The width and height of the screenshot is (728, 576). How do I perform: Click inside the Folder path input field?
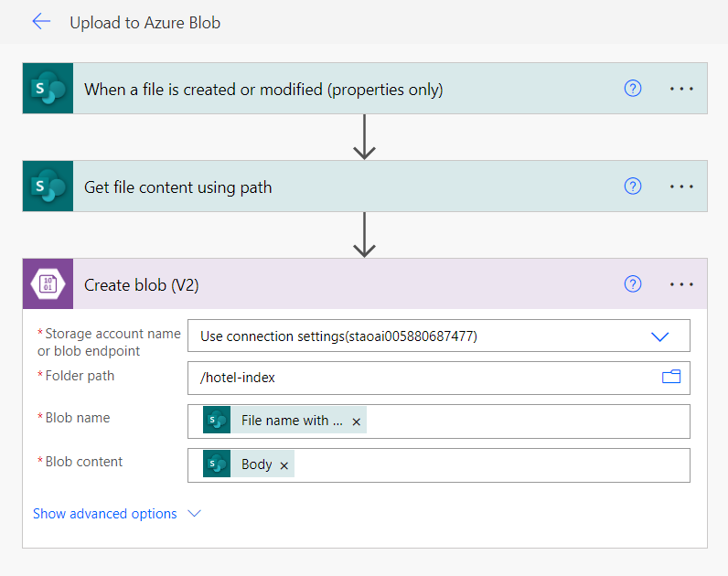click(421, 378)
